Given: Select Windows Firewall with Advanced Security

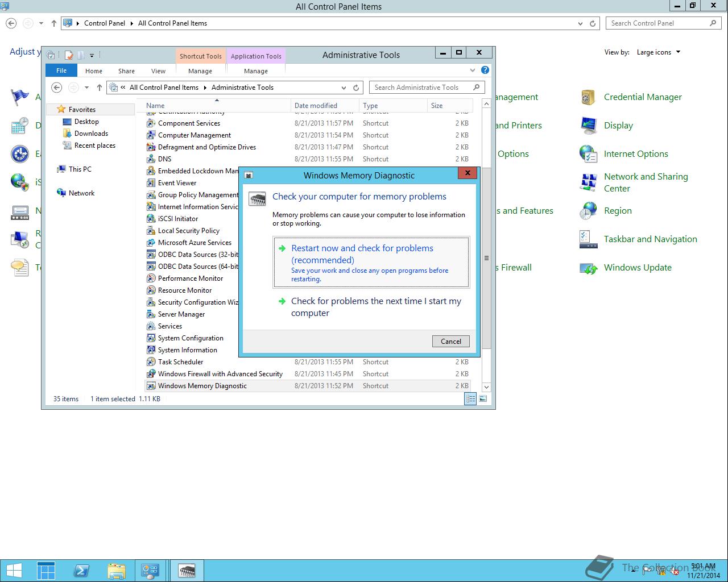Looking at the screenshot, I should [x=220, y=374].
